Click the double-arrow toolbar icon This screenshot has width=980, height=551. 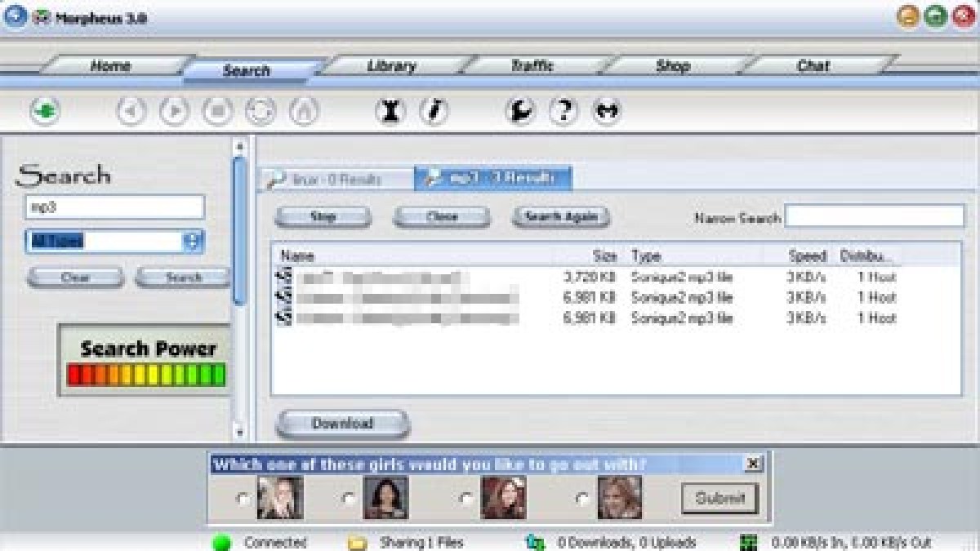coord(606,111)
